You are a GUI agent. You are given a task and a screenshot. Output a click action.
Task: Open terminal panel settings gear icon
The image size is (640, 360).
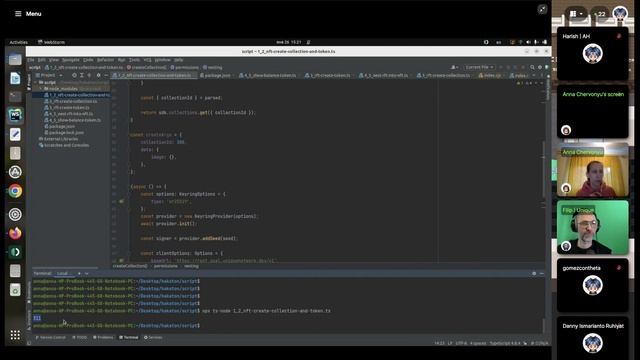coord(534,273)
